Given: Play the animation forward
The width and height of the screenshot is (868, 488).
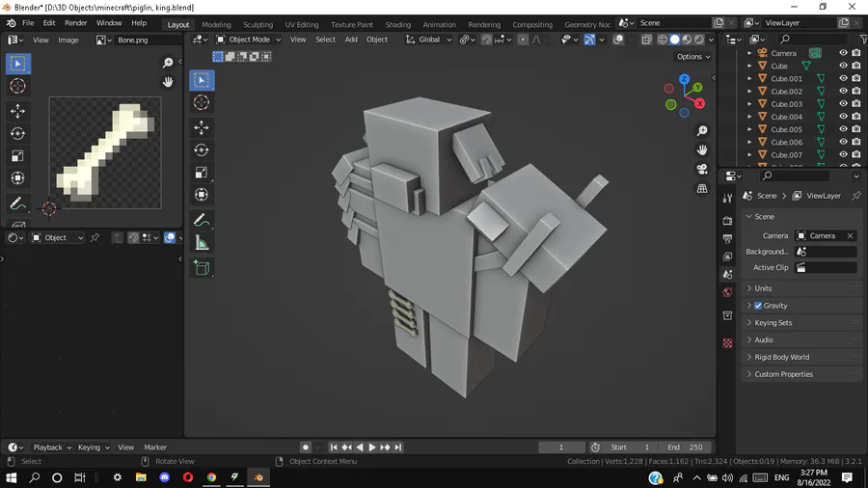Looking at the screenshot, I should [x=372, y=447].
